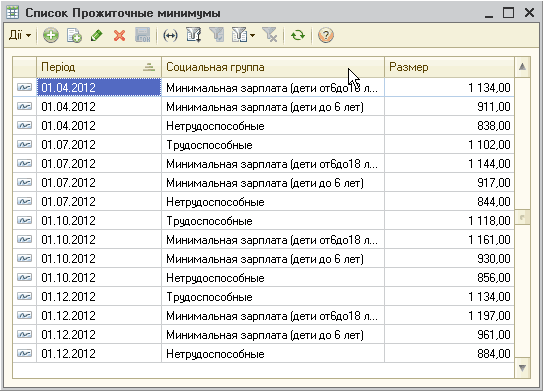The width and height of the screenshot is (543, 391).
Task: Select Трудоспособные in the 01.10.2012 row
Action: [209, 221]
